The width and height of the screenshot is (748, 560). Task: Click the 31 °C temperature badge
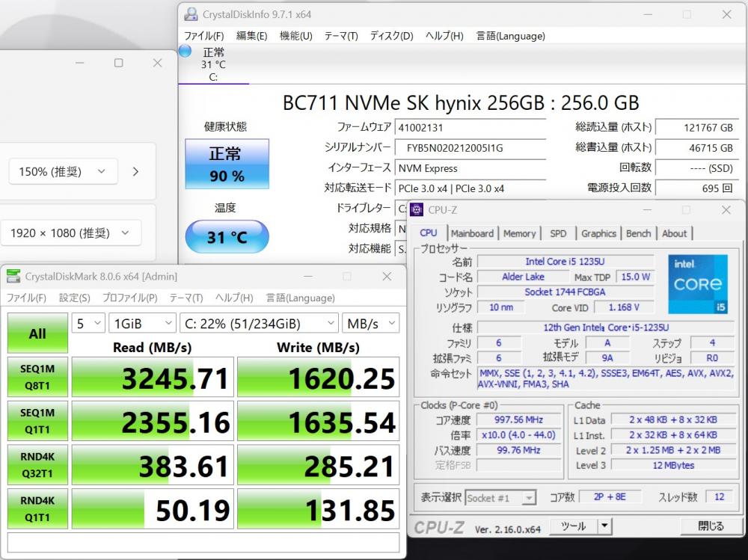[x=226, y=237]
